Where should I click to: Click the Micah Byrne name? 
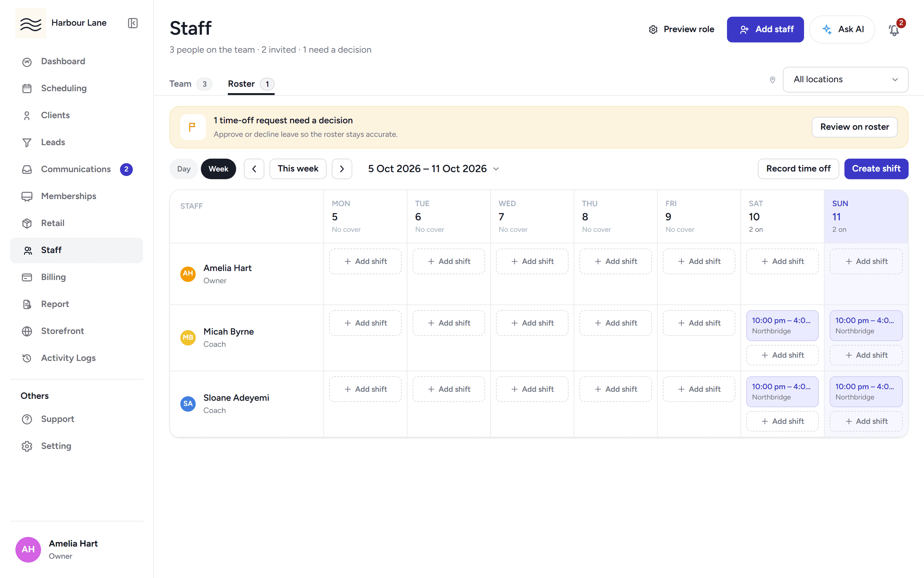click(228, 331)
